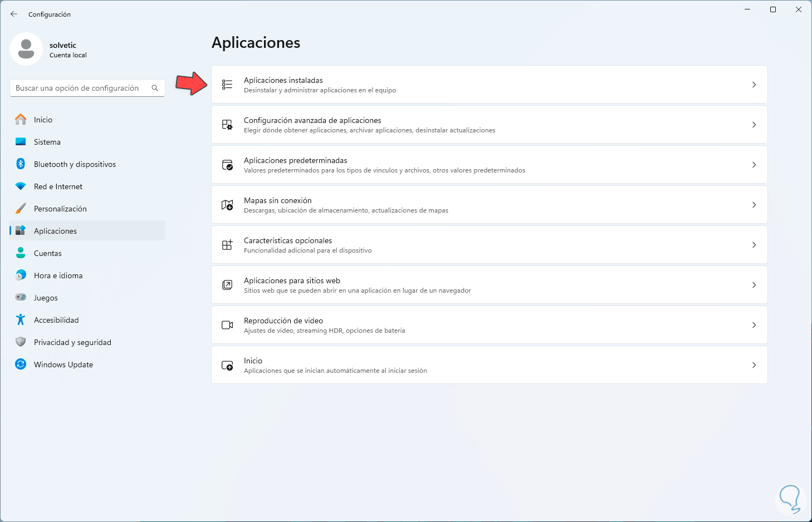Screen dimensions: 812x522
Task: Expand Configuración avanzada de aplicaciones chevron
Action: pos(754,125)
